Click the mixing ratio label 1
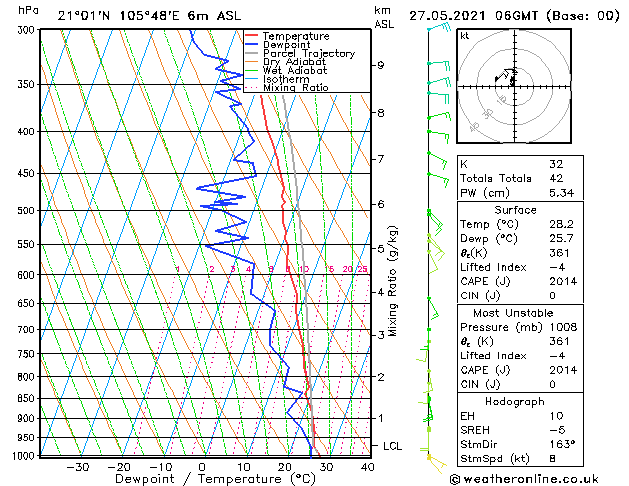Image resolution: width=629 pixels, height=486 pixels. click(178, 269)
